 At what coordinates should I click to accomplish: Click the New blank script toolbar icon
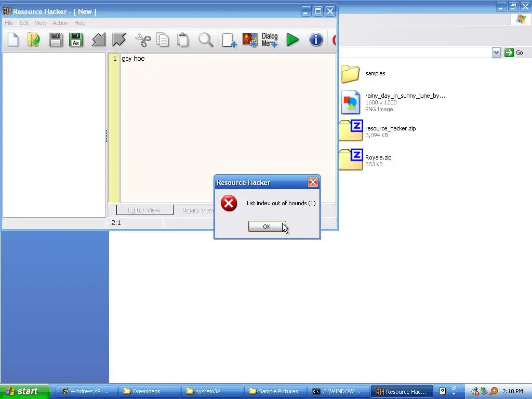[13, 39]
